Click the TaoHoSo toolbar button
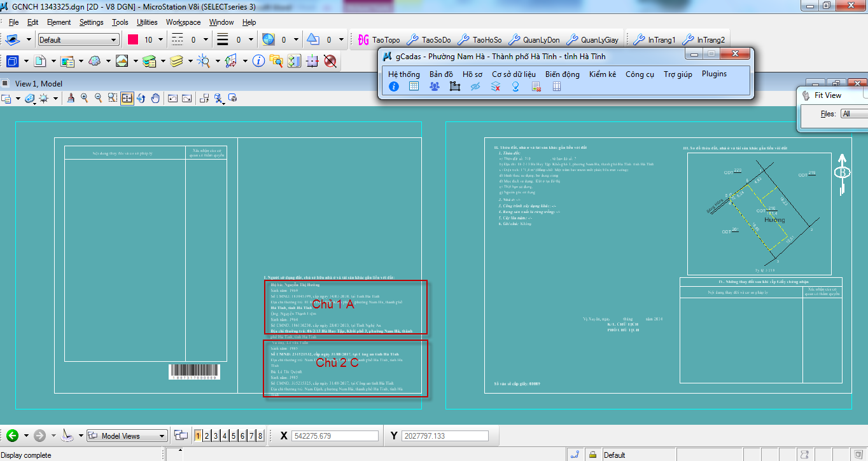This screenshot has width=868, height=461. coord(480,39)
